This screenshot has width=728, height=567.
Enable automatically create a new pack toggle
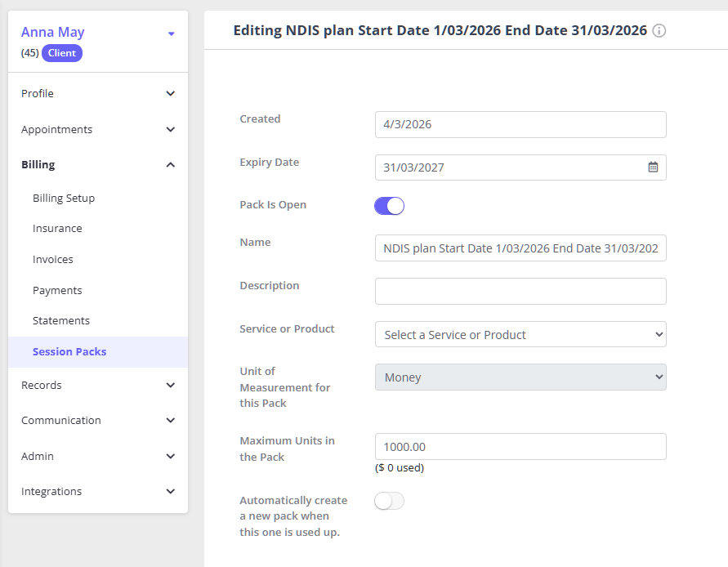tap(390, 501)
